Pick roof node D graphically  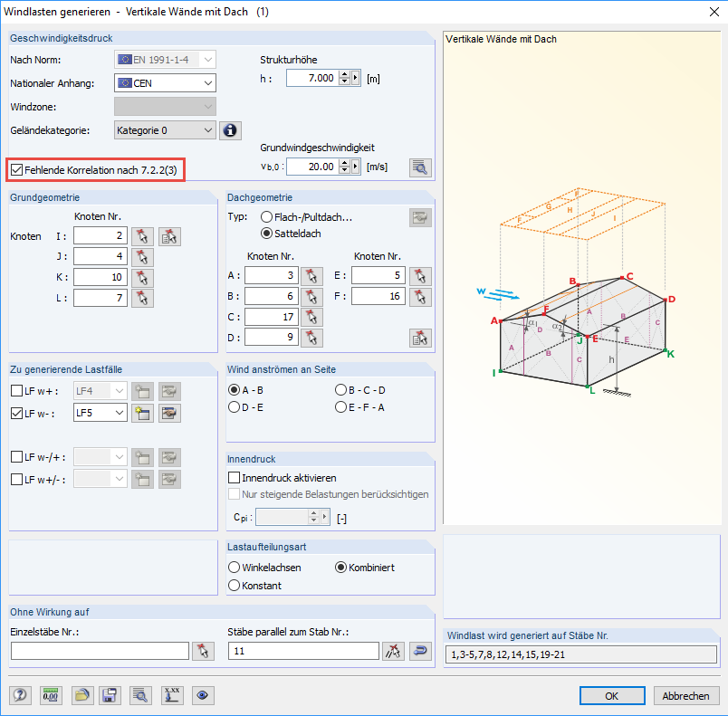tap(311, 338)
